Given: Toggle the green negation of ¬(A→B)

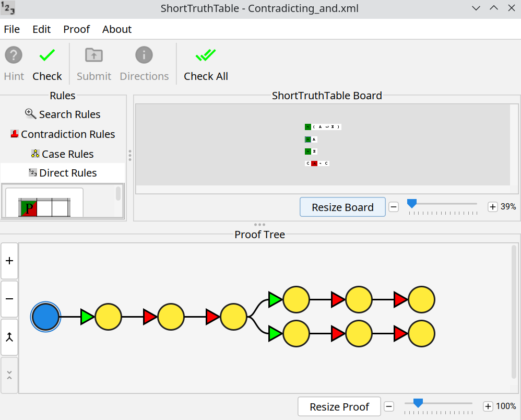Looking at the screenshot, I should click(x=308, y=127).
